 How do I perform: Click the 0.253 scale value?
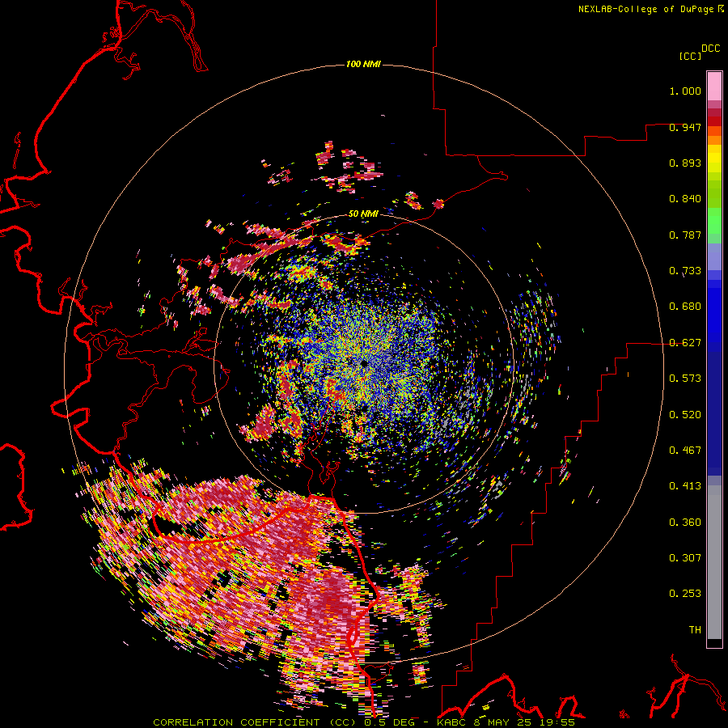[x=685, y=594]
